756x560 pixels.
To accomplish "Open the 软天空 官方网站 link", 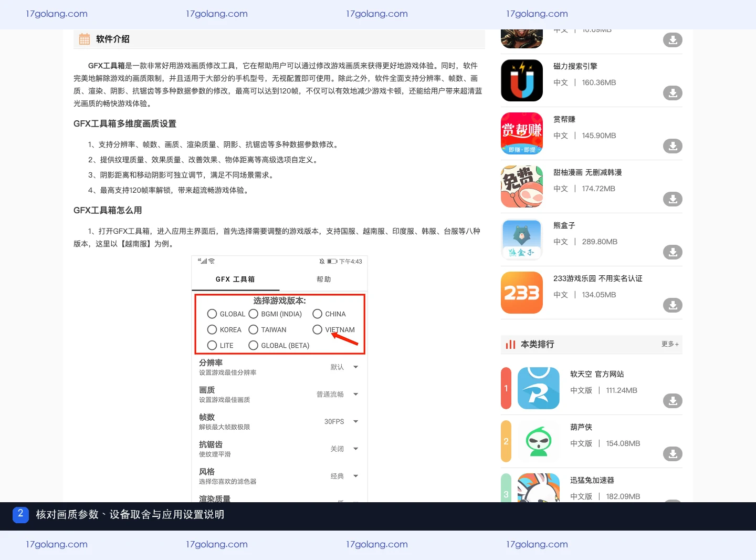I will click(x=597, y=374).
